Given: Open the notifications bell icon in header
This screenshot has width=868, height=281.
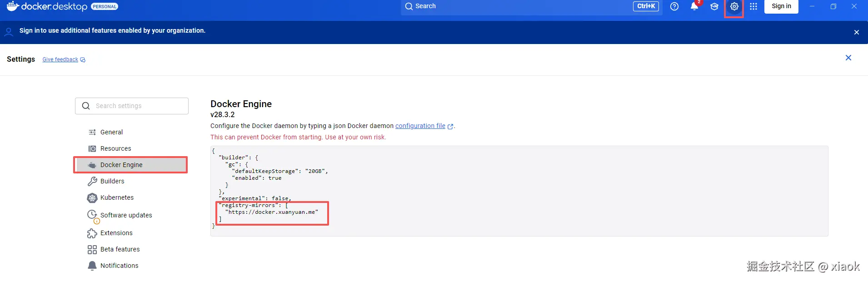Looking at the screenshot, I should (x=694, y=6).
